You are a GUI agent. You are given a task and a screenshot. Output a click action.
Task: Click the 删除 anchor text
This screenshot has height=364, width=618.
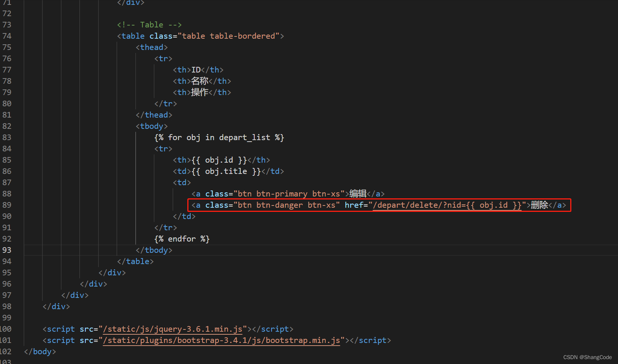point(539,205)
